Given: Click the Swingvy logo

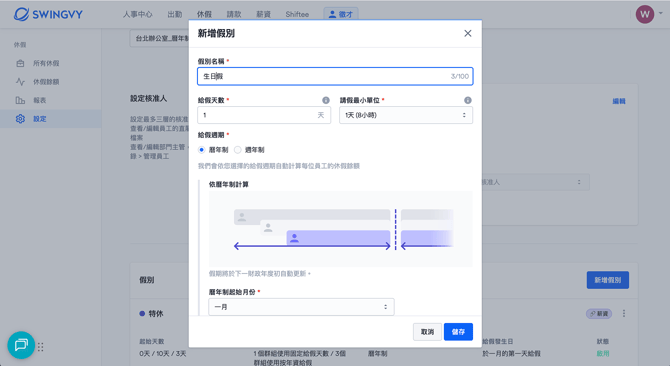Looking at the screenshot, I should coord(48,14).
